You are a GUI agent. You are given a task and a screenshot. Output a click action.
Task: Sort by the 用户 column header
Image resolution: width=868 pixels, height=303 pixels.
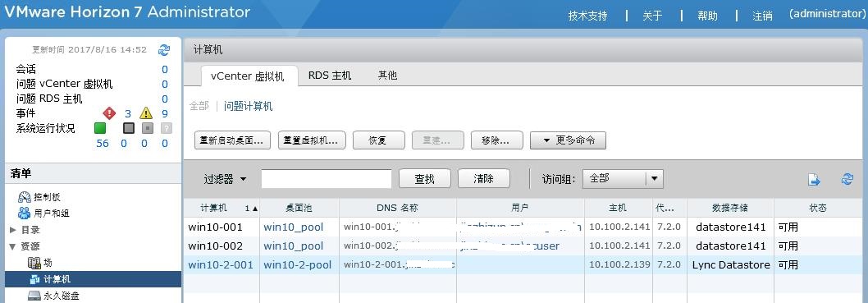click(520, 208)
